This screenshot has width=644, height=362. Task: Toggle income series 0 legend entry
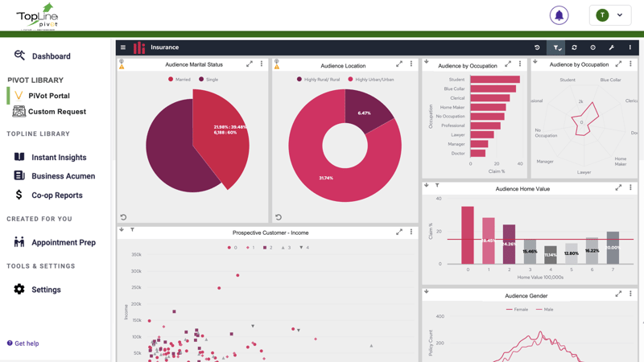pyautogui.click(x=232, y=248)
